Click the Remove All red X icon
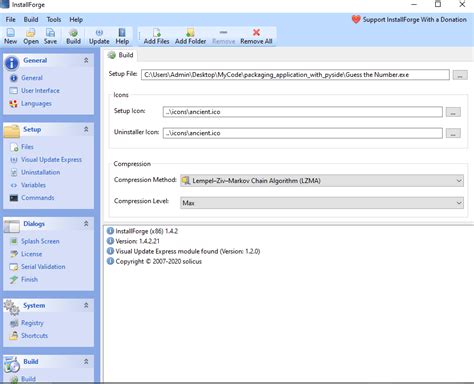Viewport: 474px width, 384px height. 256,32
